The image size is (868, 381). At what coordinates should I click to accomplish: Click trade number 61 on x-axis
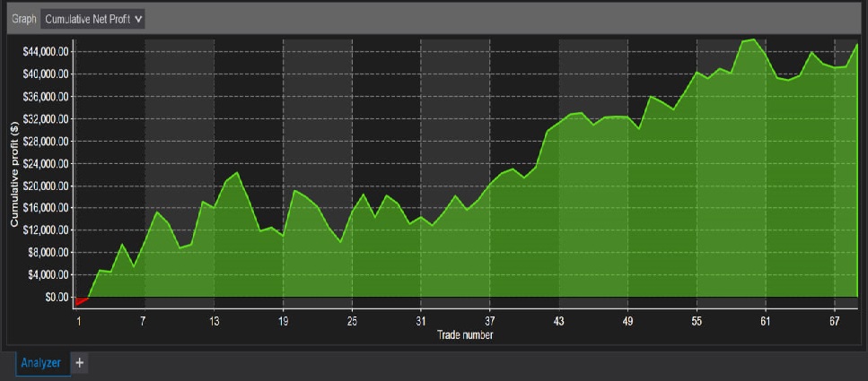point(765,321)
